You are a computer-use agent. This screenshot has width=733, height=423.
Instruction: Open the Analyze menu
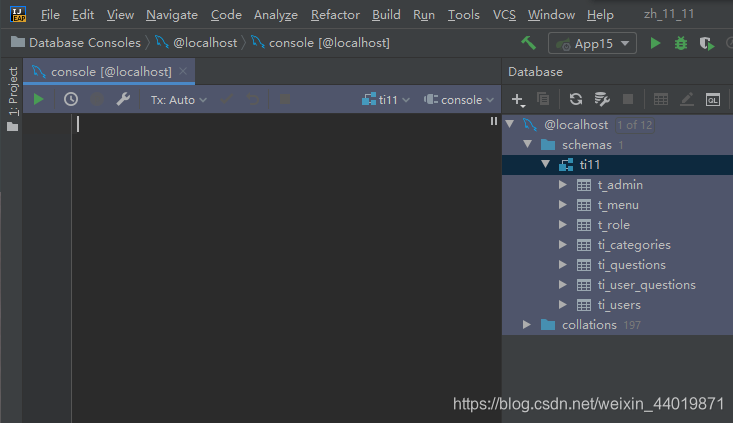click(x=276, y=15)
